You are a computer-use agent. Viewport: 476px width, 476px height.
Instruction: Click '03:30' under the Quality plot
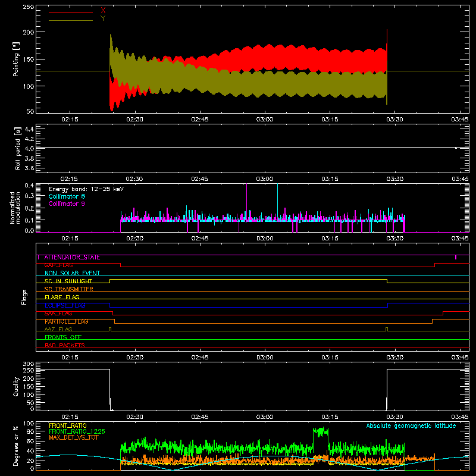click(394, 417)
